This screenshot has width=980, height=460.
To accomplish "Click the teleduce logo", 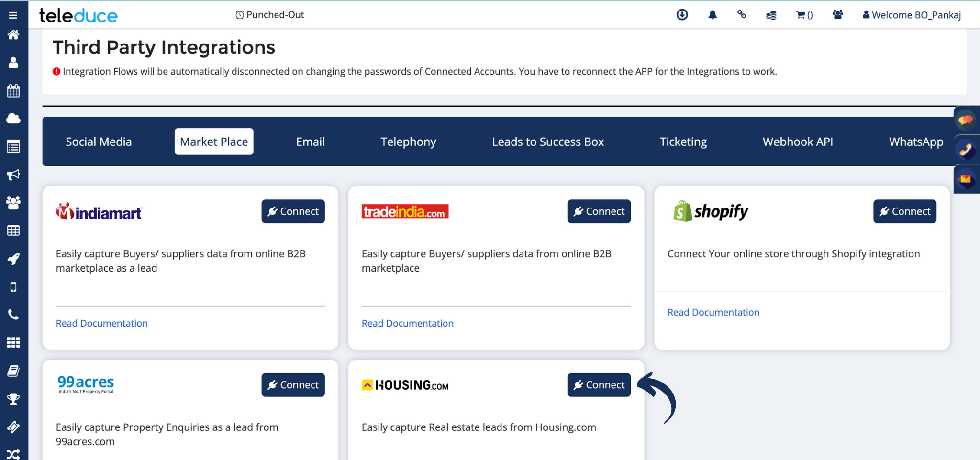I will pos(78,15).
